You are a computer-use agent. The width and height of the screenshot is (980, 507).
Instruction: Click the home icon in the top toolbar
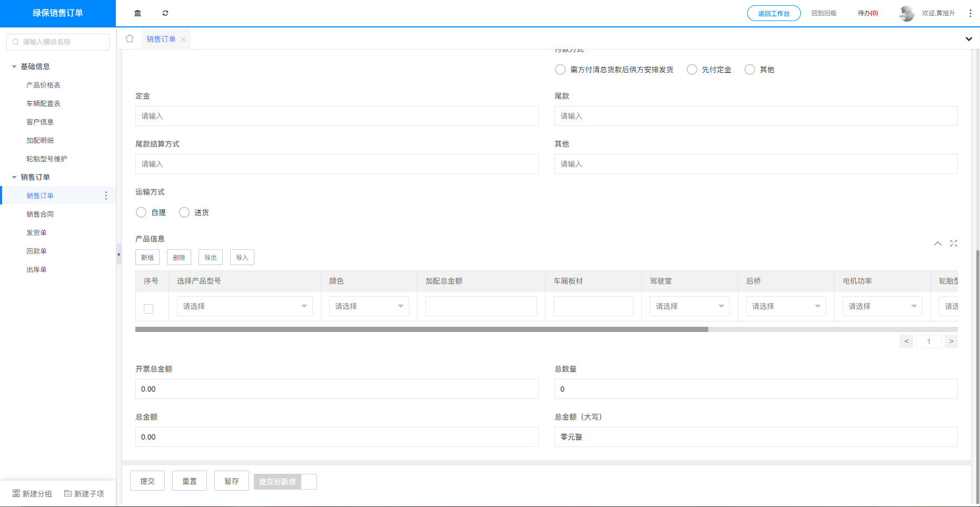[x=137, y=13]
